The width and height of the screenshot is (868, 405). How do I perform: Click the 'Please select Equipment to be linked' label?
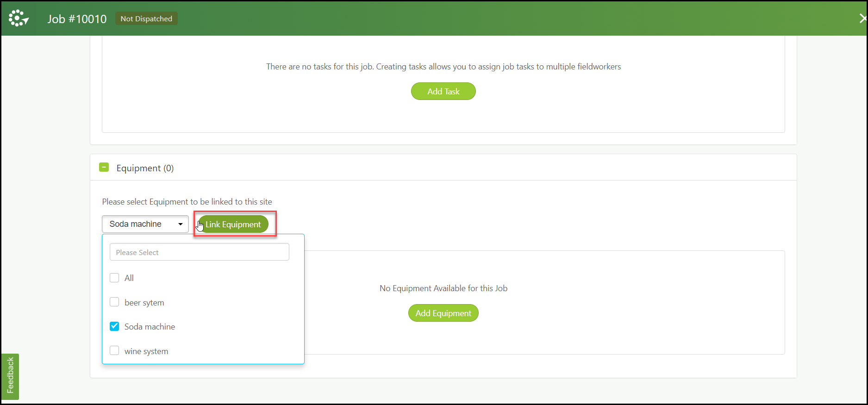pos(187,202)
